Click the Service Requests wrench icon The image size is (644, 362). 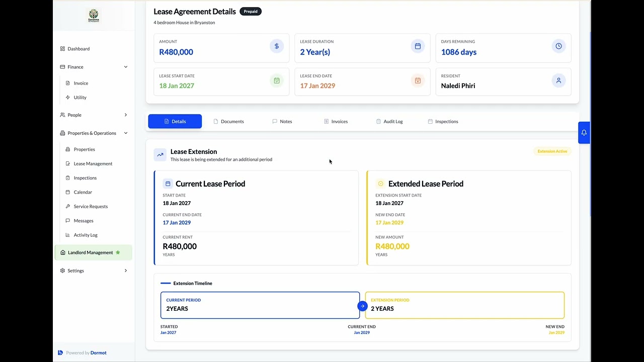pyautogui.click(x=68, y=206)
